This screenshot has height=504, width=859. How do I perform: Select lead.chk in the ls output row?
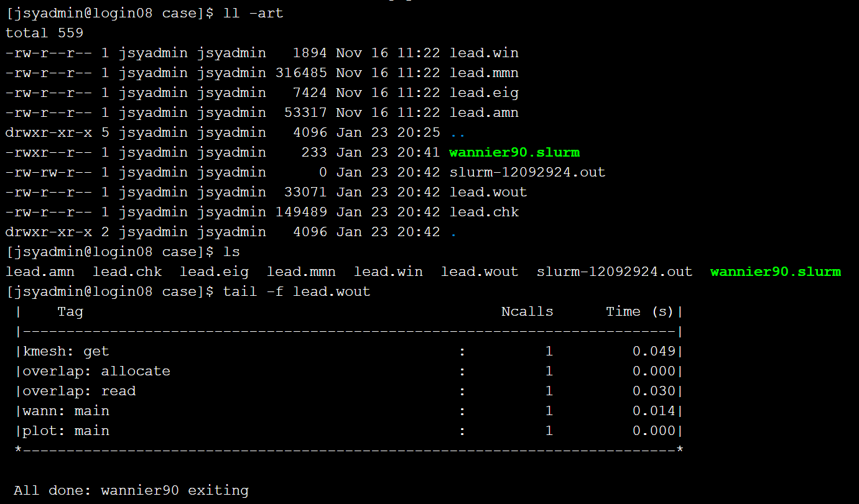tap(127, 272)
